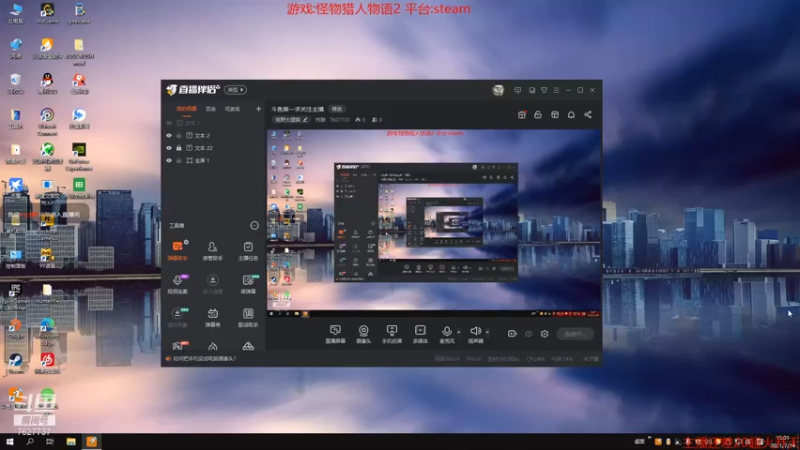This screenshot has width=800, height=450.
Task: Click the taskbar search magnifier
Action: coord(30,441)
